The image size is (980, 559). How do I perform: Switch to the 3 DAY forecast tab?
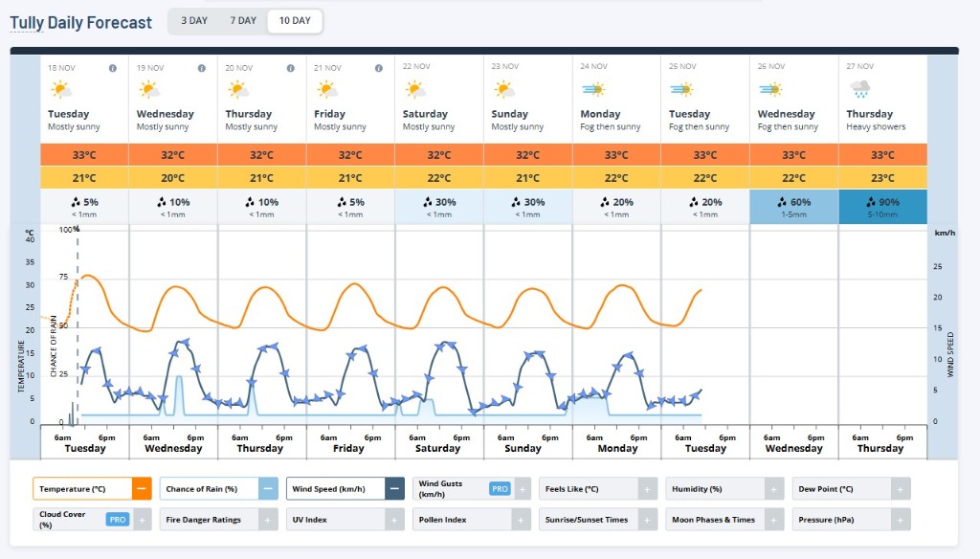(x=194, y=21)
